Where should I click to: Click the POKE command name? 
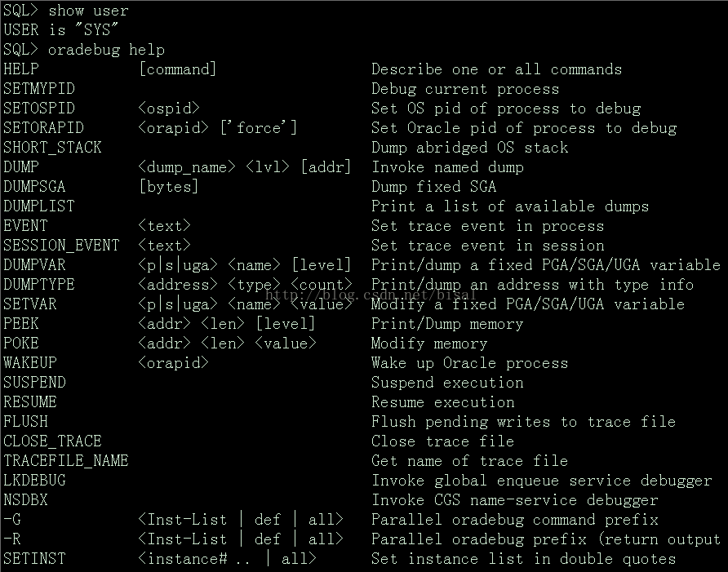(x=21, y=344)
